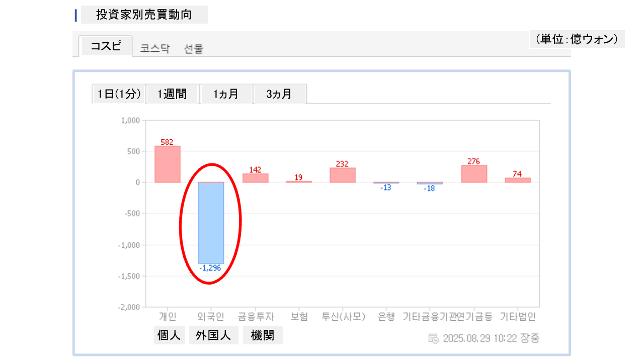The image size is (644, 362).
Task: Select the 1日(1分) period tab
Action: 119,94
